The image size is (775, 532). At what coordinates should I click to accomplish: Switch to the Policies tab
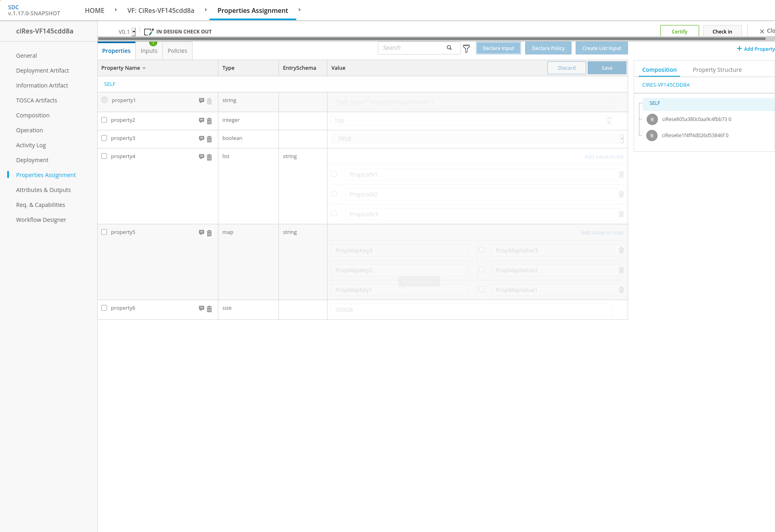177,51
